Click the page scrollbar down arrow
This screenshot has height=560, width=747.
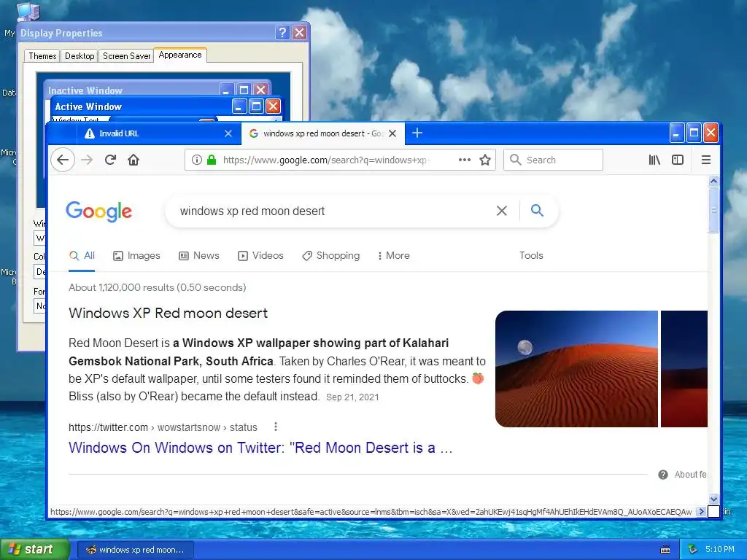[713, 499]
